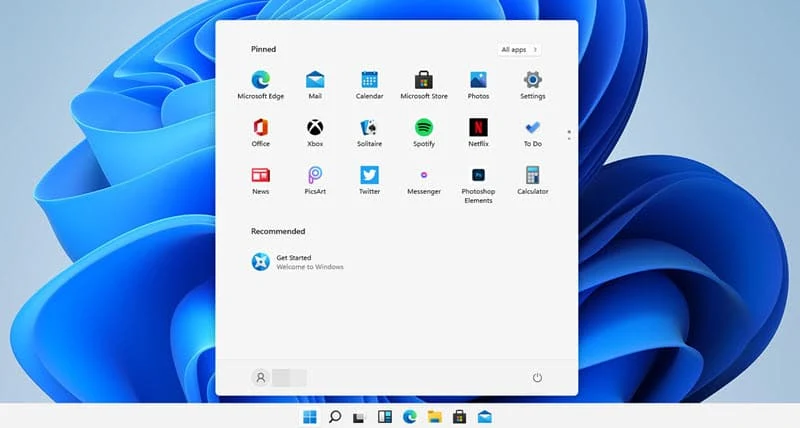Open Search from the taskbar

tap(335, 417)
